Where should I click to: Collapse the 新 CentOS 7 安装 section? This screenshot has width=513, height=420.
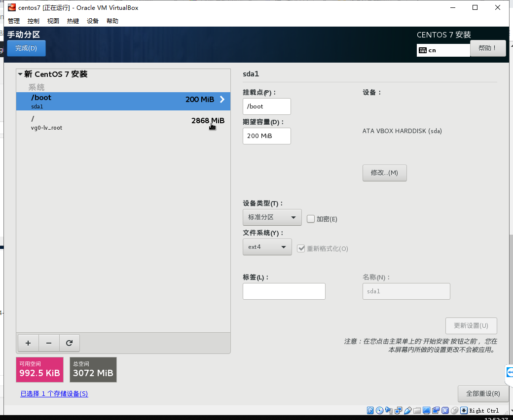point(20,74)
